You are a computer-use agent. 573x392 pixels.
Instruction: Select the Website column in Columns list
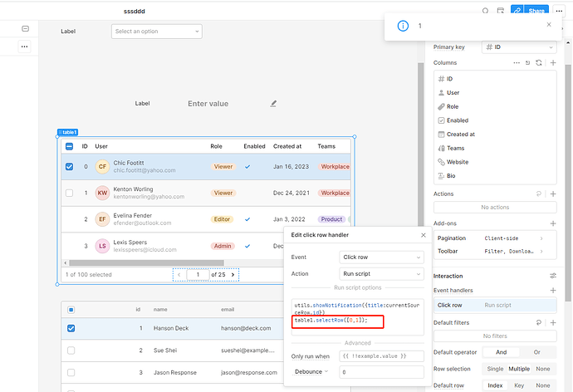(495, 162)
